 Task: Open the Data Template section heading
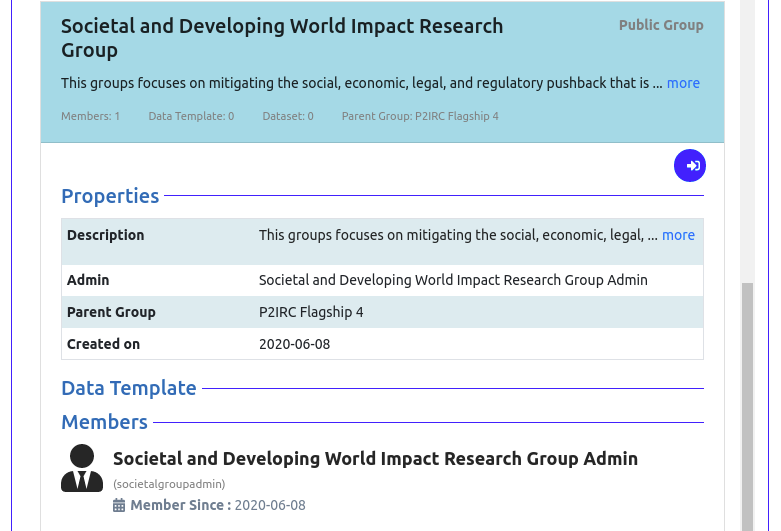129,388
